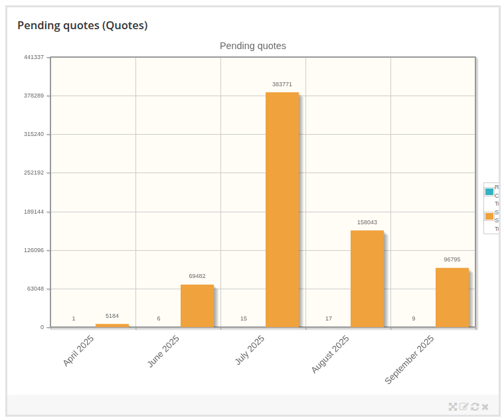Select the June 2025 axis label

163,351
